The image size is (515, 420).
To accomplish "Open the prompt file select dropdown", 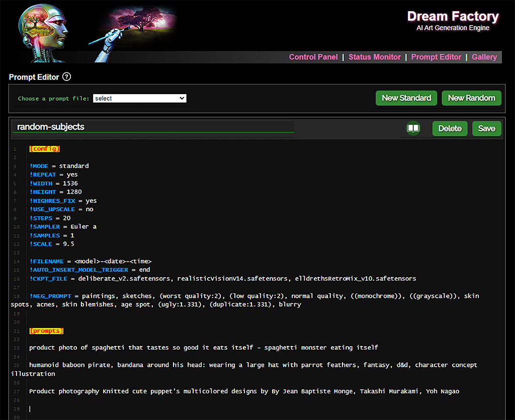I will click(140, 99).
